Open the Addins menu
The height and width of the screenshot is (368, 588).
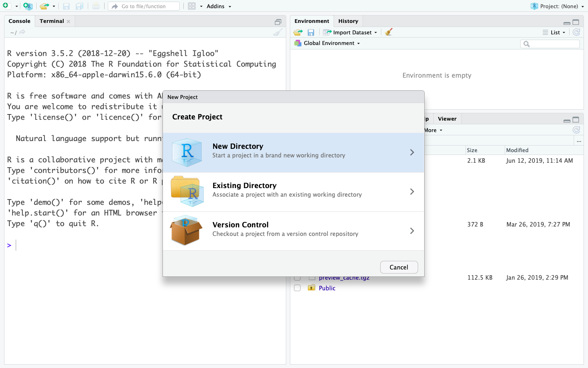point(219,6)
